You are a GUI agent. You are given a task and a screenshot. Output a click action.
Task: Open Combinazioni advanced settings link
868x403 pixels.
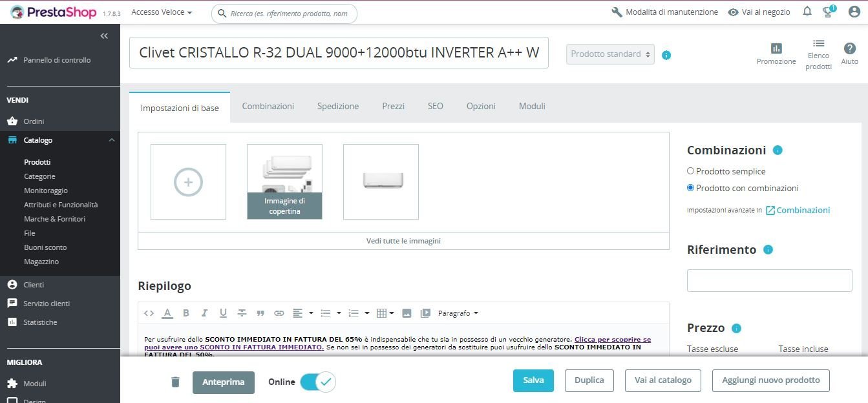point(798,210)
